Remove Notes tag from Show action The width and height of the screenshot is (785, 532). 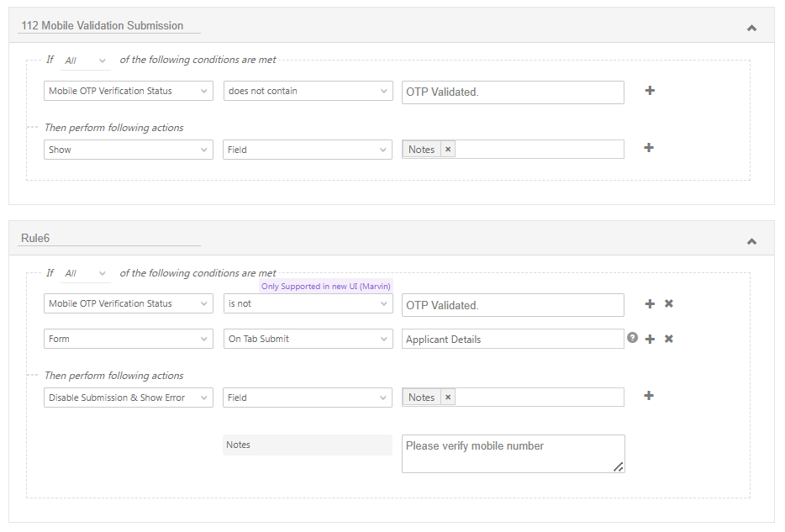pos(448,150)
